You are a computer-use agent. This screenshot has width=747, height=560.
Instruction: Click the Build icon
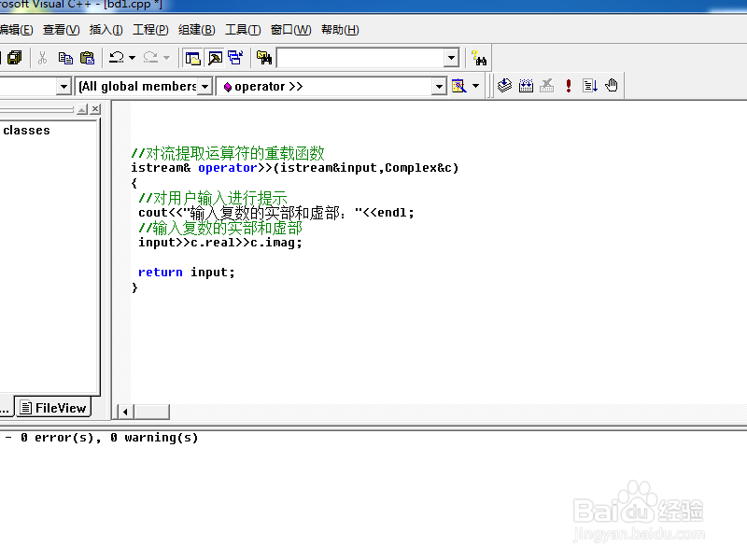[526, 86]
